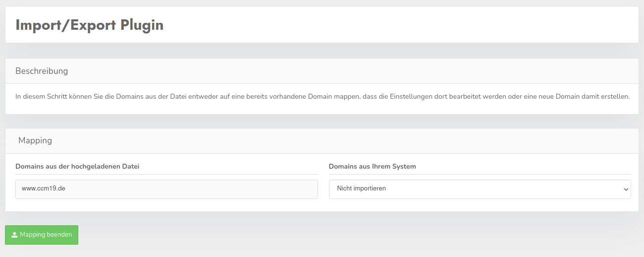644x257 pixels.
Task: Click the upload icon on Mapping beenden
Action: coord(14,235)
